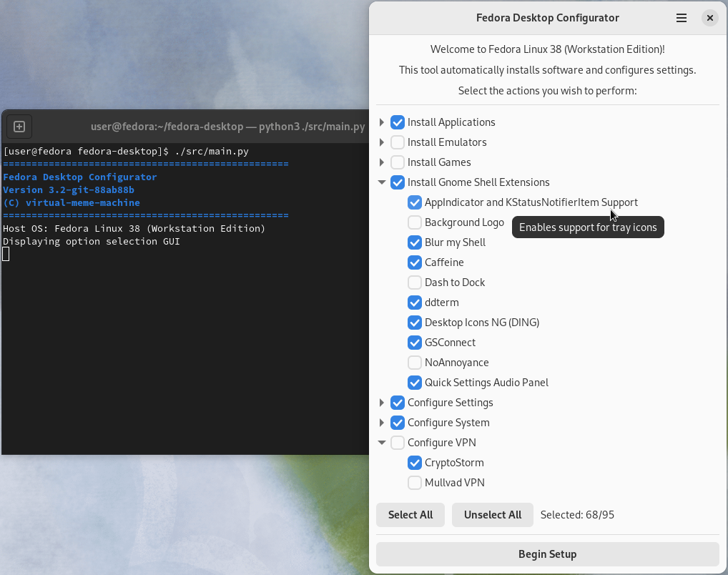Open the hamburger menu in Configurator header

pos(681,18)
